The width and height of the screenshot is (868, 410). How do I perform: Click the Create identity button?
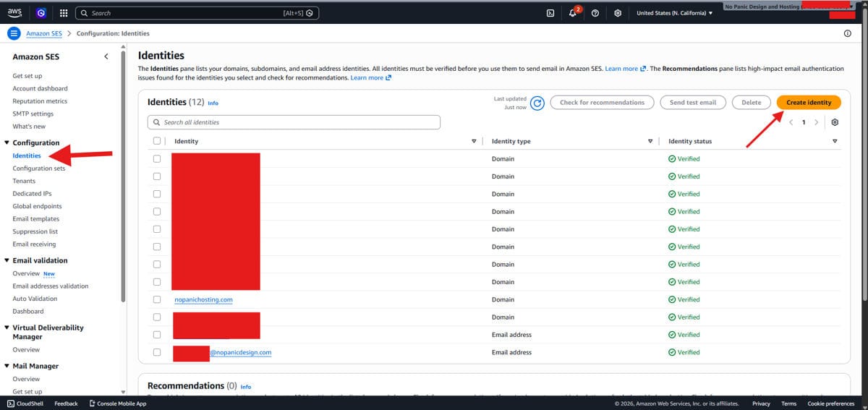809,103
